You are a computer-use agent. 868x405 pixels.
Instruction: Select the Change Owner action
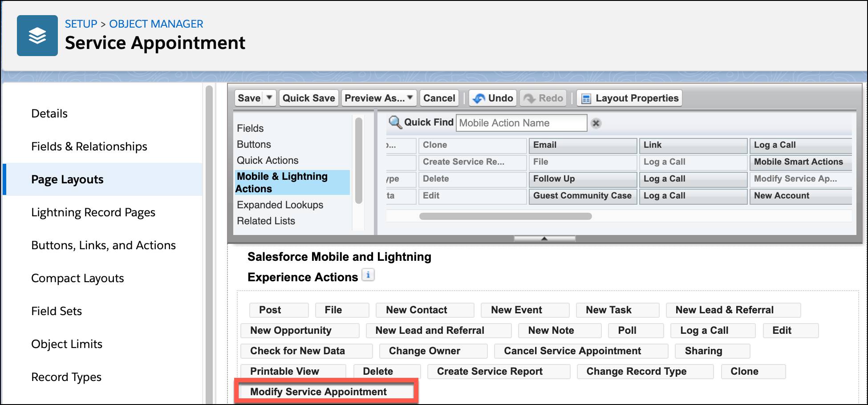pyautogui.click(x=433, y=351)
